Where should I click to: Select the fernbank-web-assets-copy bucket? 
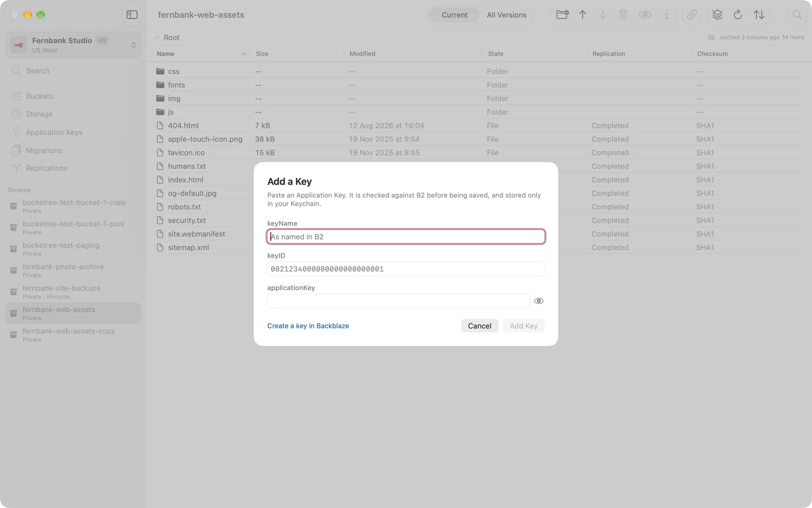pyautogui.click(x=73, y=335)
